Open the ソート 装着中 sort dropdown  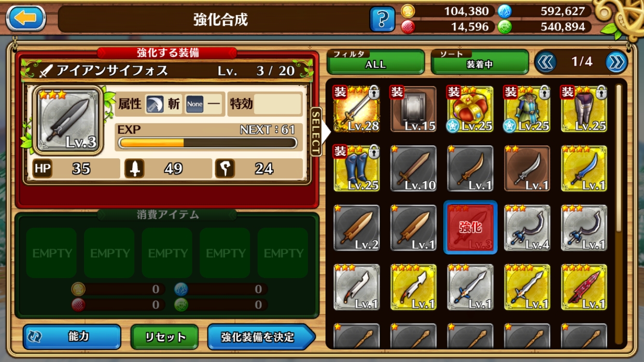[x=479, y=62]
